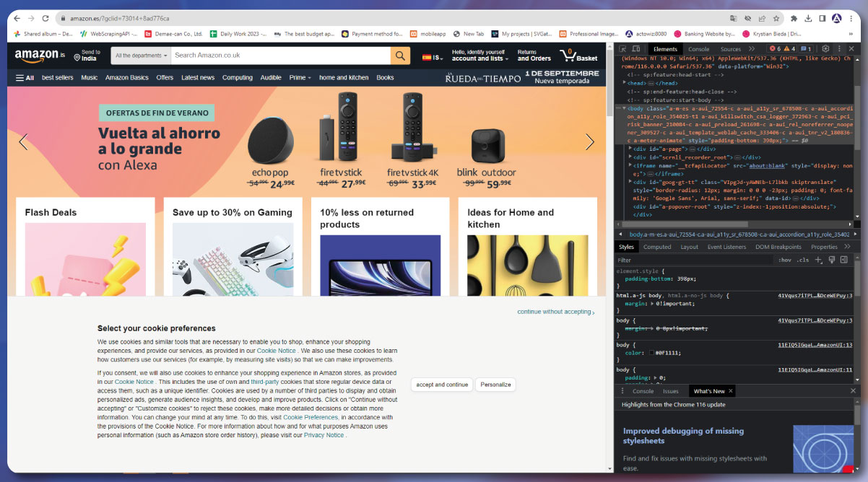Click the Google Translate icon in address bar
This screenshot has width=868, height=482.
coord(734,18)
